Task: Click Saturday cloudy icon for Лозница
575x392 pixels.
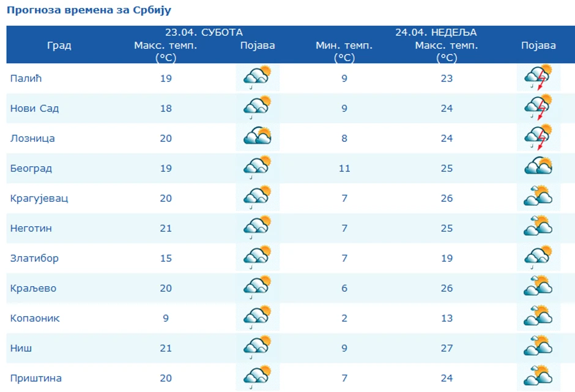Action: pyautogui.click(x=257, y=138)
